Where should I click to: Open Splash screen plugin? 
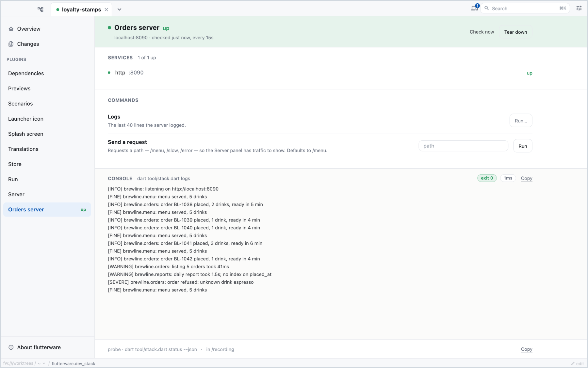(x=47, y=134)
